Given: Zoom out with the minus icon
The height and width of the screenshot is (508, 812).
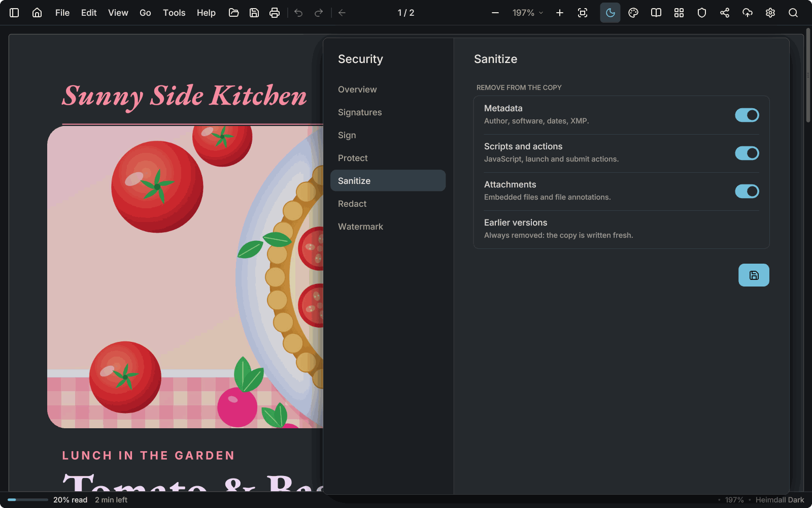Looking at the screenshot, I should point(495,13).
